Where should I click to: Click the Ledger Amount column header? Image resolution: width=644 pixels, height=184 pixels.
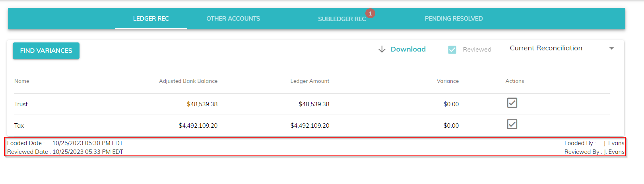click(x=310, y=81)
